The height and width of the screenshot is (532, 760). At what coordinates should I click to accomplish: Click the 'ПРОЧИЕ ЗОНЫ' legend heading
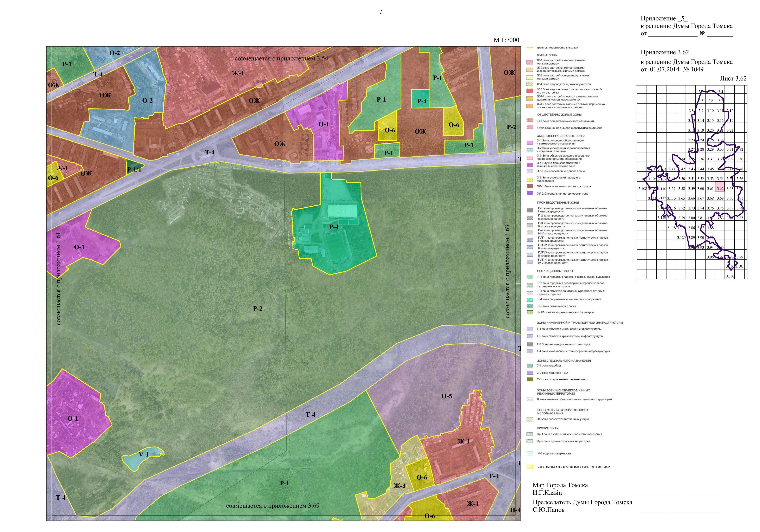tap(547, 428)
